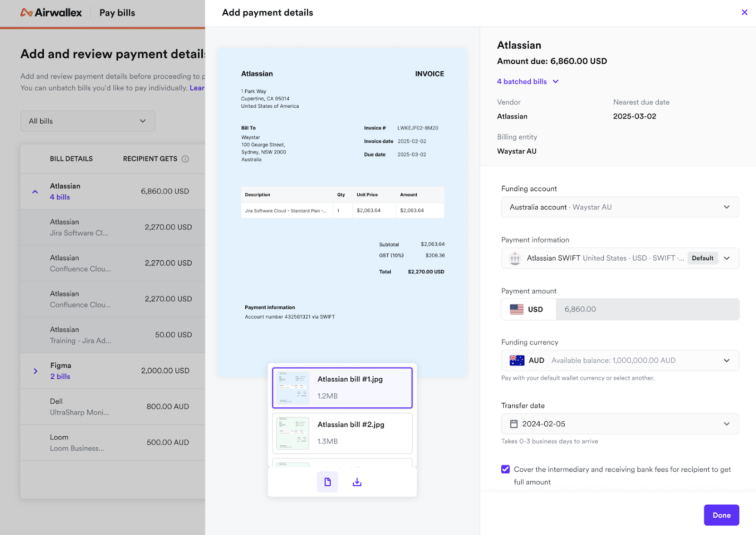Click the download invoice icon
The width and height of the screenshot is (756, 535).
tap(357, 482)
